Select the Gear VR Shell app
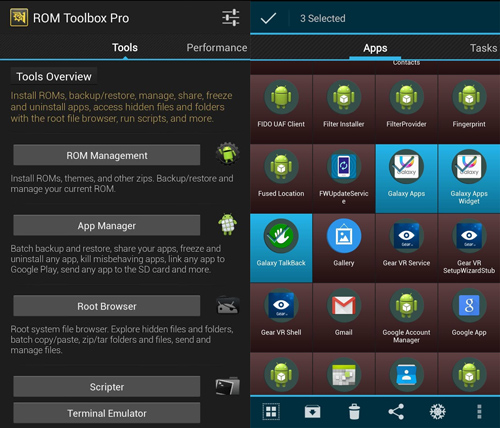Image resolution: width=500 pixels, height=428 pixels. point(281,317)
